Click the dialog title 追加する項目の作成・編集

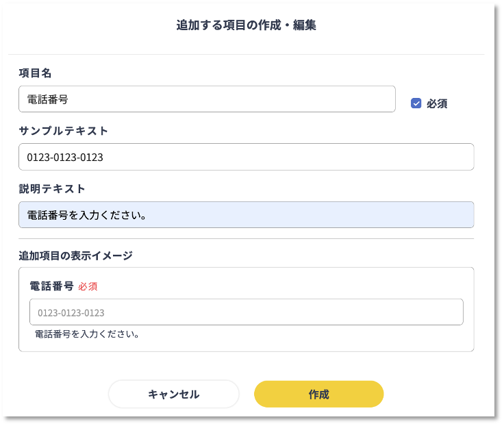click(x=246, y=26)
